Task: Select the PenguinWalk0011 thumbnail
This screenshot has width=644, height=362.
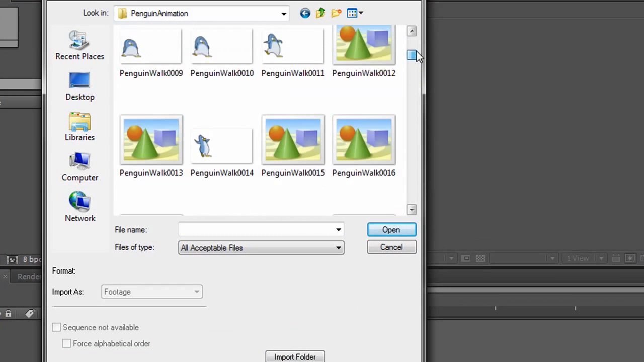Action: [x=293, y=47]
